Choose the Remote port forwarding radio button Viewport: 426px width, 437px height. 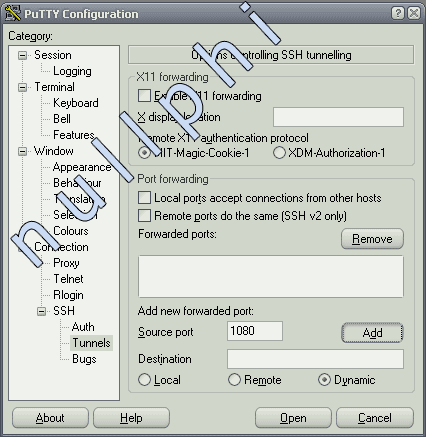tap(234, 380)
